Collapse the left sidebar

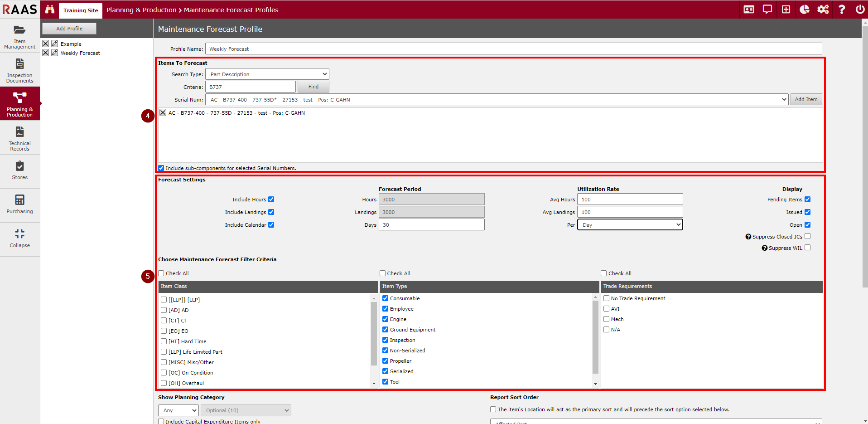point(19,238)
